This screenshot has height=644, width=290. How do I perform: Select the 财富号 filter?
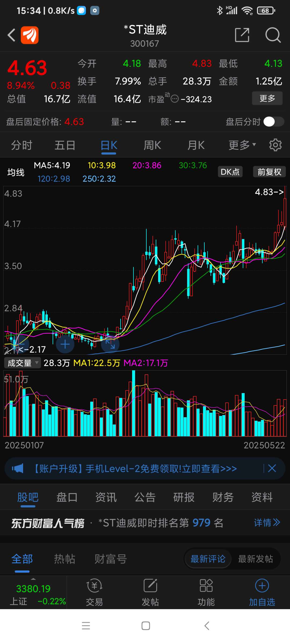(x=110, y=559)
